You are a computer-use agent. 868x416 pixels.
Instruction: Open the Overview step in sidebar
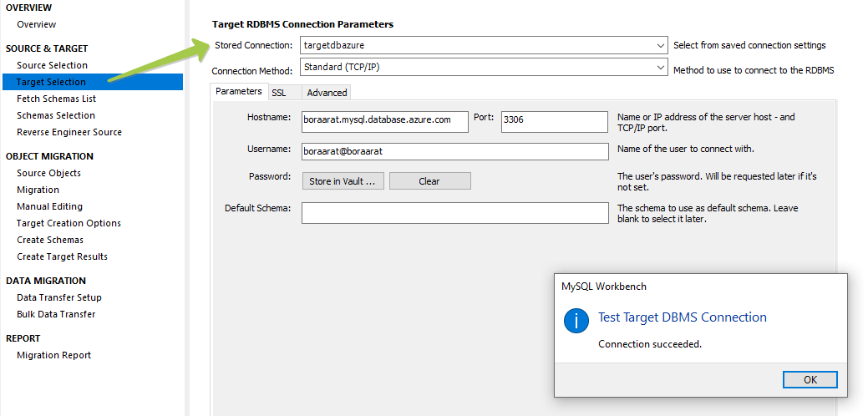click(x=36, y=24)
